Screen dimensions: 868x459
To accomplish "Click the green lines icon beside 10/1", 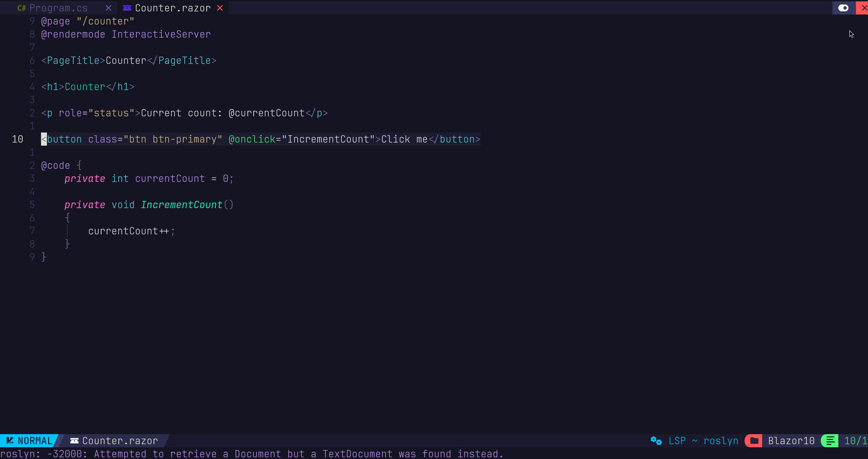I will 830,441.
